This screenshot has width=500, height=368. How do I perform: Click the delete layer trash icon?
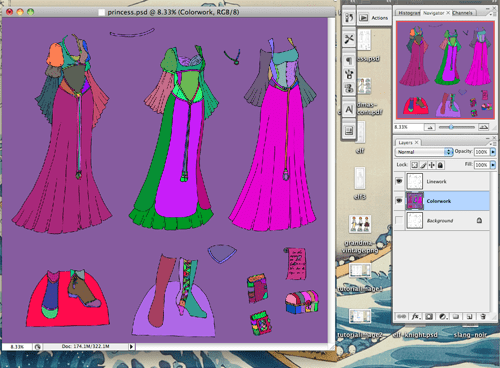pyautogui.click(x=483, y=316)
